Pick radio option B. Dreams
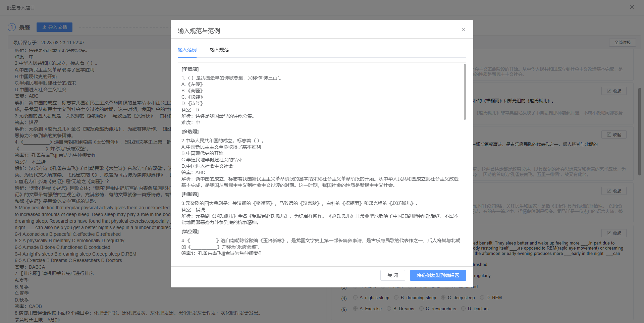Viewport: 644px width, 323px height. click(389, 309)
